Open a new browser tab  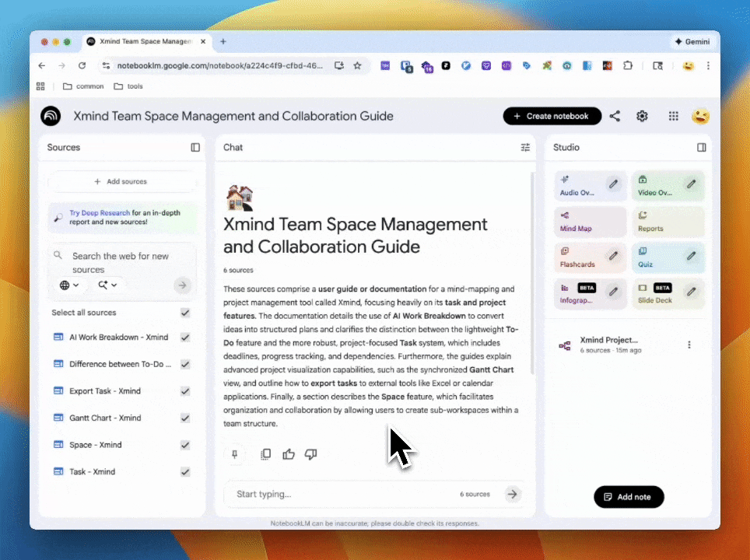point(223,41)
